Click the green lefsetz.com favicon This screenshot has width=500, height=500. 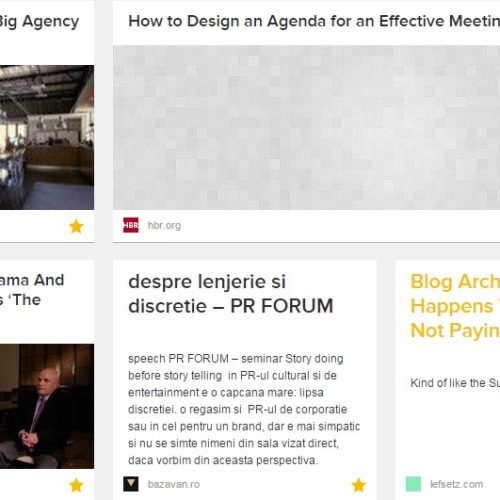[413, 484]
